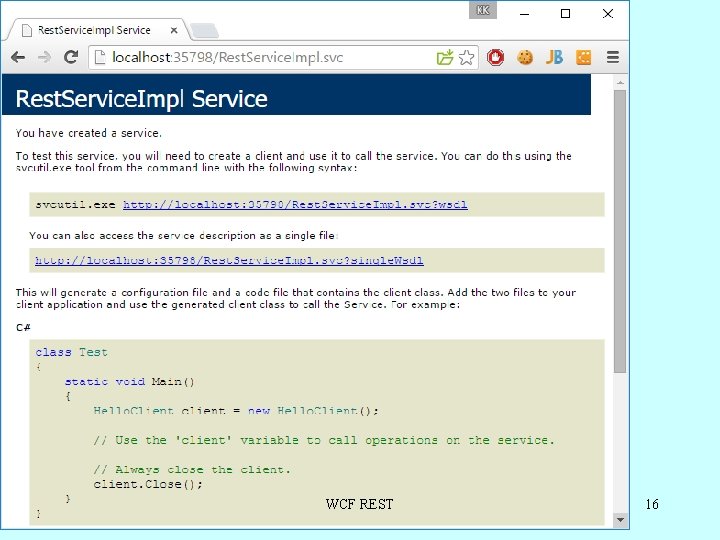
Task: Click the scrollbar down arrow
Action: 620,520
